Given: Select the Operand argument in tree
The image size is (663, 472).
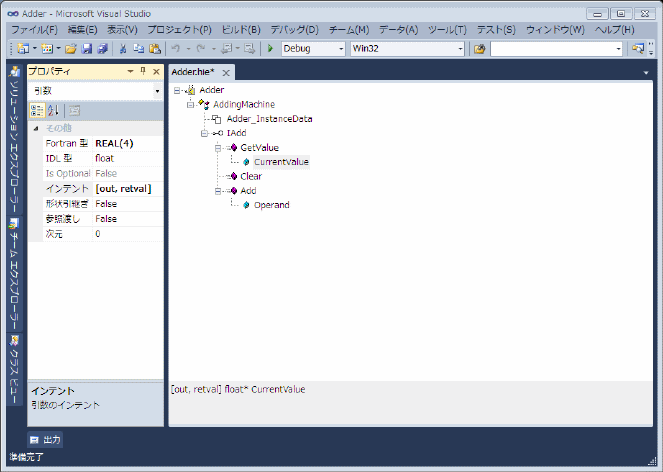Looking at the screenshot, I should pos(271,205).
